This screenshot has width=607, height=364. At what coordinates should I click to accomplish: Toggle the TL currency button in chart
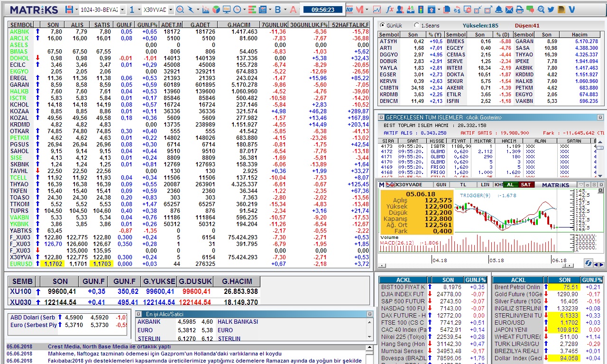pos(463,184)
